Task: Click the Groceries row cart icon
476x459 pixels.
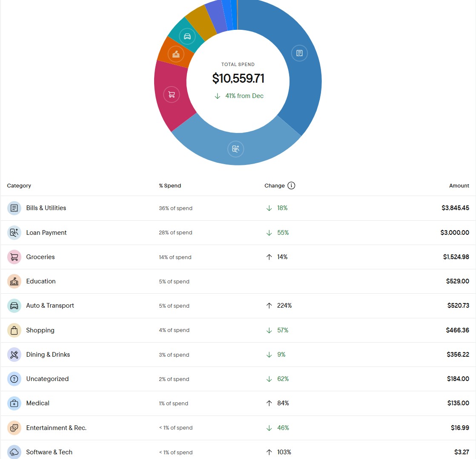Action: tap(14, 257)
